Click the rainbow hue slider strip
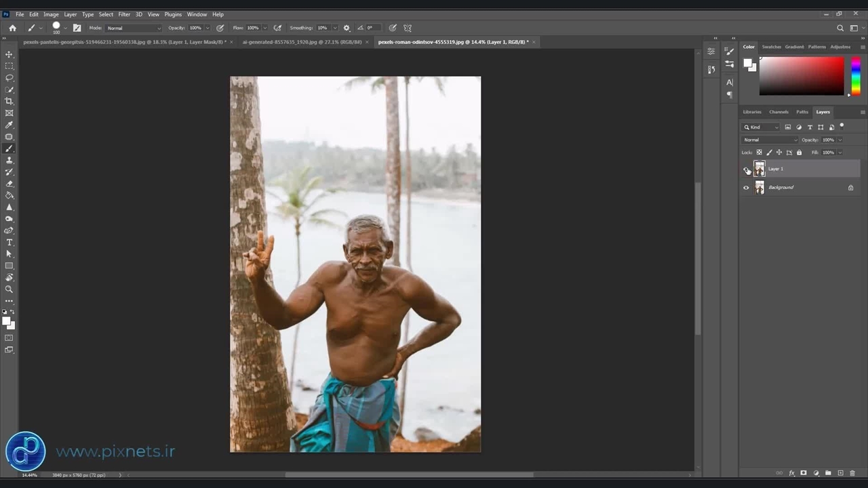 pyautogui.click(x=855, y=76)
